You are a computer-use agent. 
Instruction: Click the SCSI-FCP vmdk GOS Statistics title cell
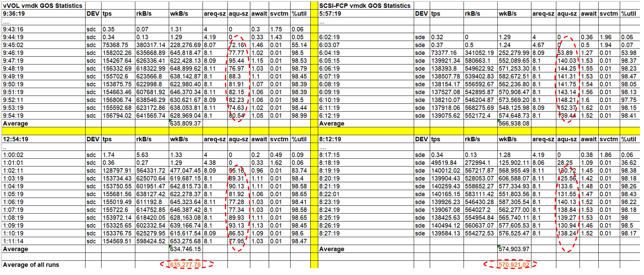(365, 5)
